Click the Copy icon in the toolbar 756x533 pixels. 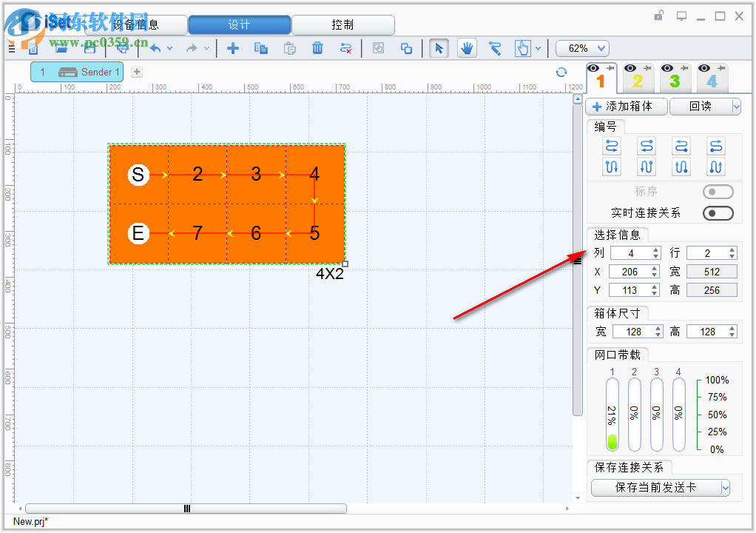tap(261, 48)
